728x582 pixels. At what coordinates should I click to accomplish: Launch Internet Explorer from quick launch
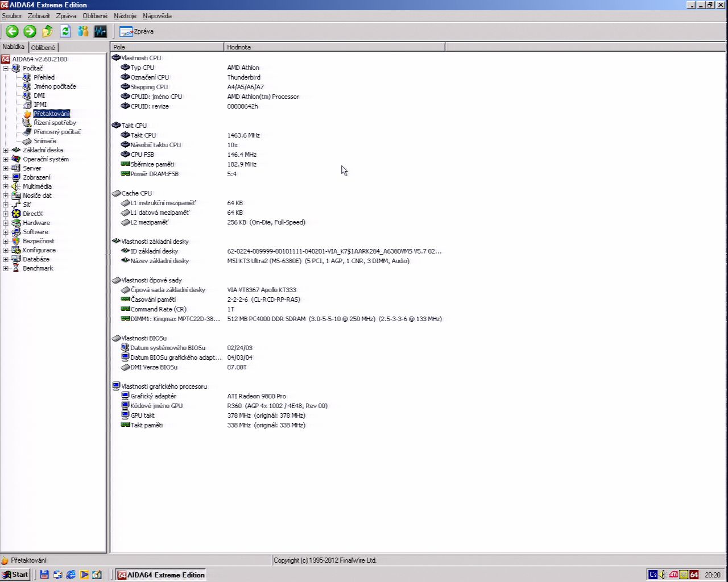[71, 575]
